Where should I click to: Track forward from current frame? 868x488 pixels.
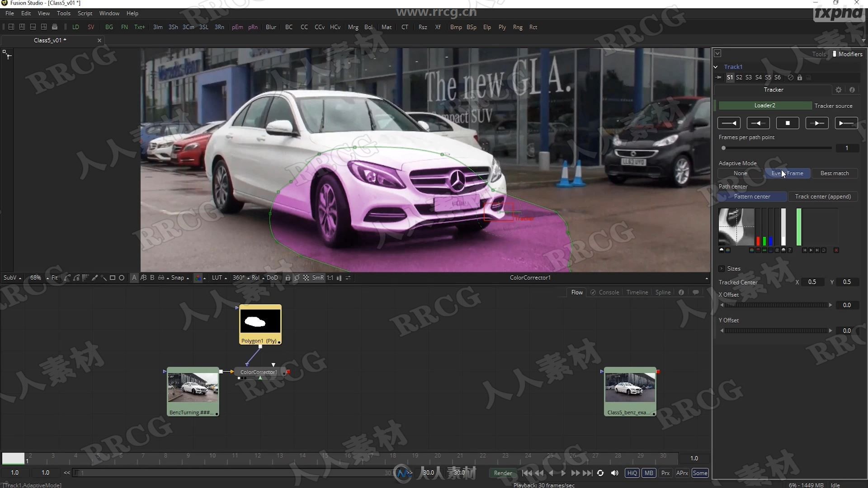[817, 123]
